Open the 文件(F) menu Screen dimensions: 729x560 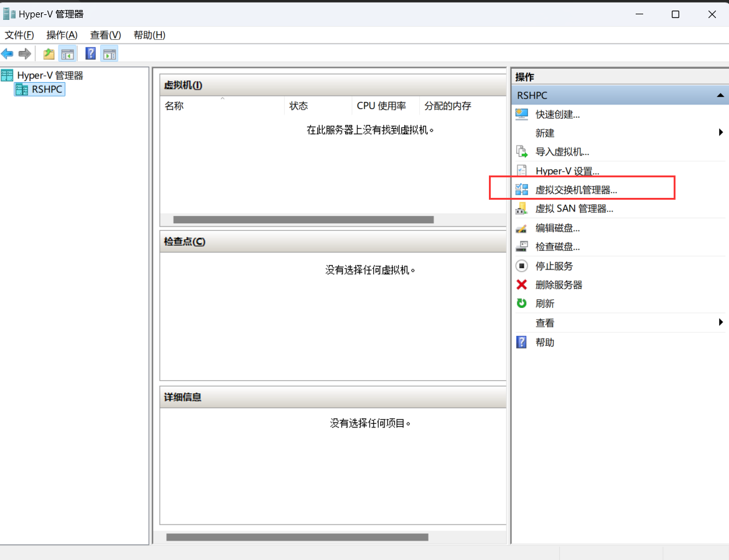[x=19, y=35]
